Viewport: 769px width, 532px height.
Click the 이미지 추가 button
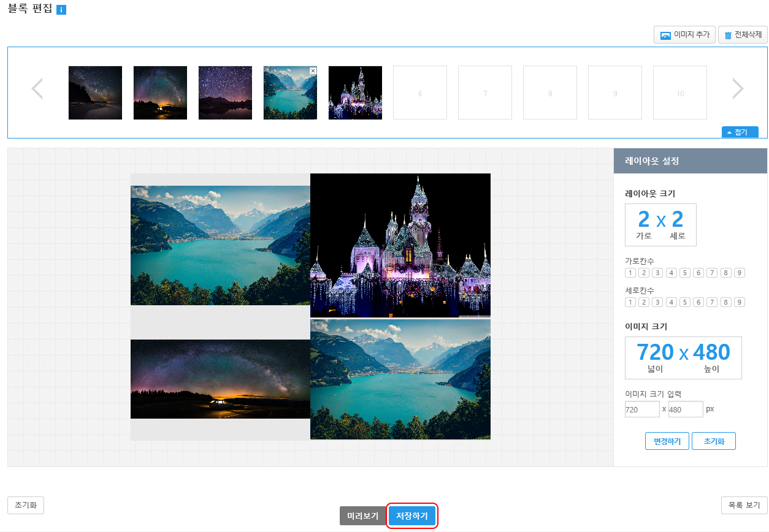(685, 35)
